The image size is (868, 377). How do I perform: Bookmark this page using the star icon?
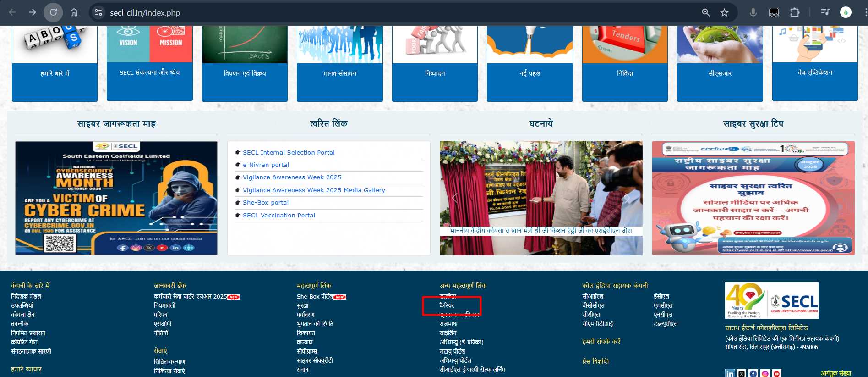724,12
